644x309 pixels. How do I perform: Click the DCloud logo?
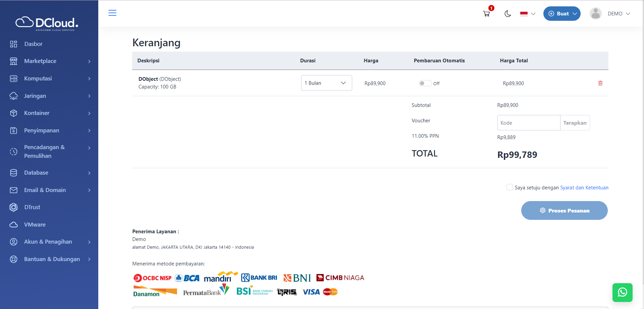(47, 23)
